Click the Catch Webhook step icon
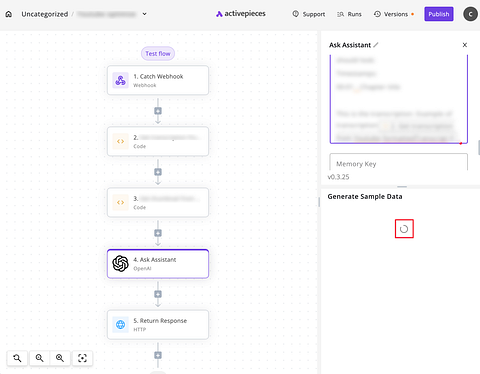Image resolution: width=480 pixels, height=374 pixels. (x=120, y=80)
